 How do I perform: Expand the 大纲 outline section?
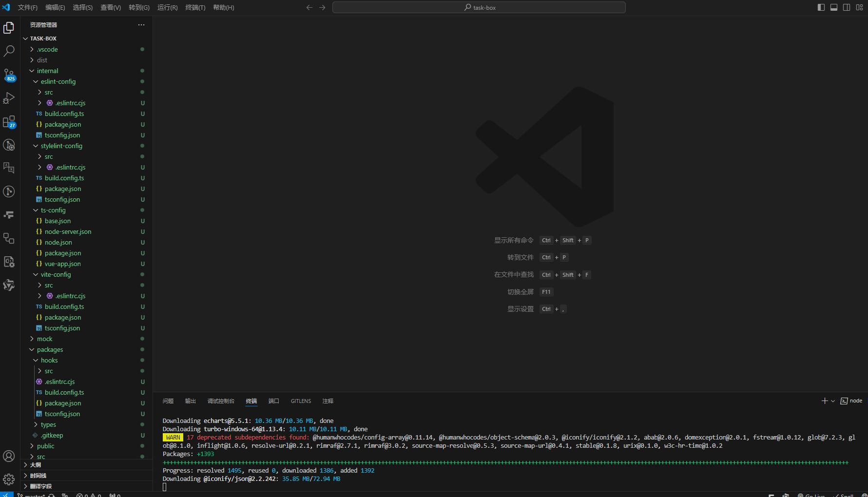(87, 465)
